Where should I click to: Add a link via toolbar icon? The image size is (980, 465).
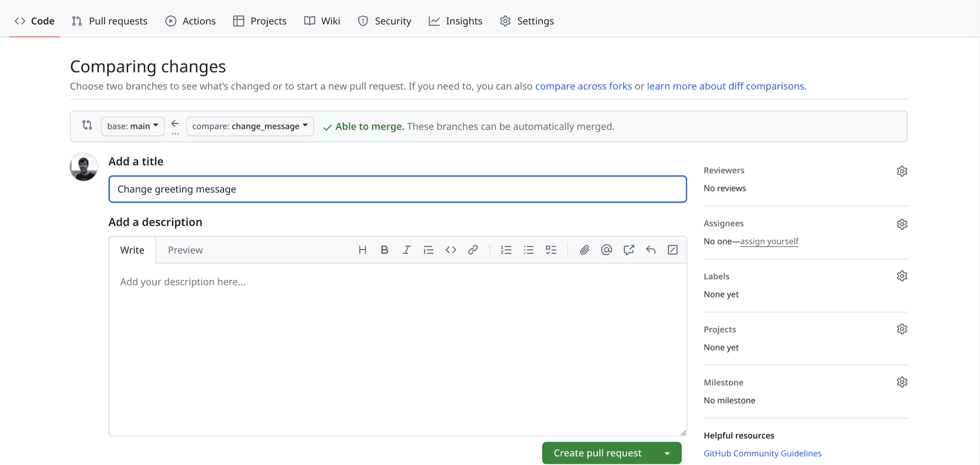coord(473,250)
